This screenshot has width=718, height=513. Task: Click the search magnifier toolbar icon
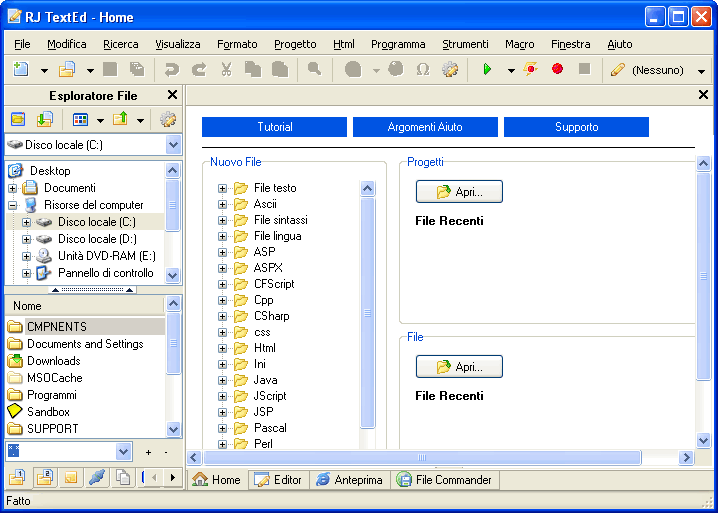(314, 70)
